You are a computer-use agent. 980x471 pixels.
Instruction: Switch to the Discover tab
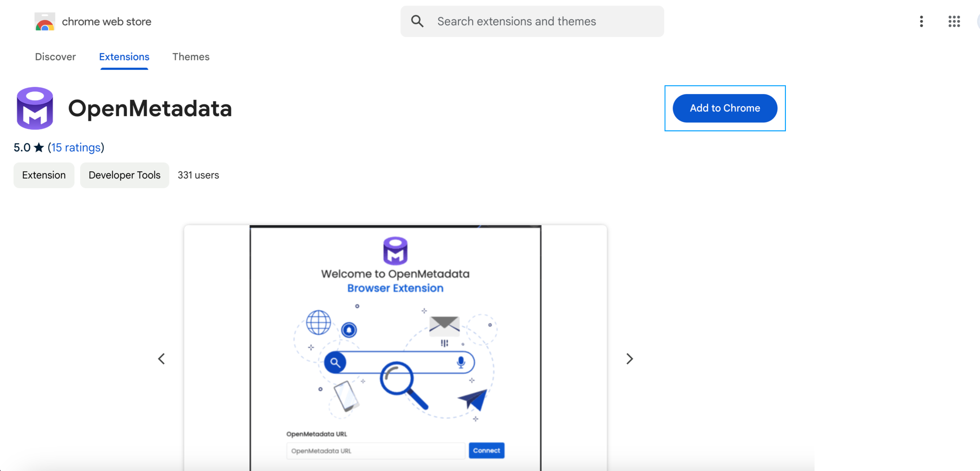(55, 57)
